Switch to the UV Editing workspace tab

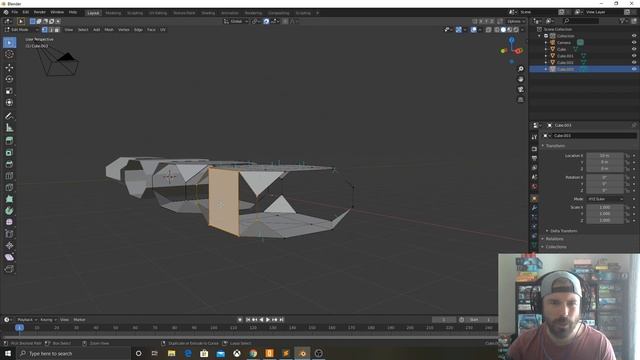158,13
